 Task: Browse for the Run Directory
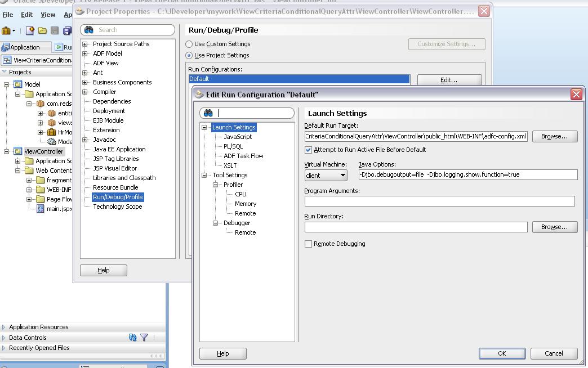555,227
